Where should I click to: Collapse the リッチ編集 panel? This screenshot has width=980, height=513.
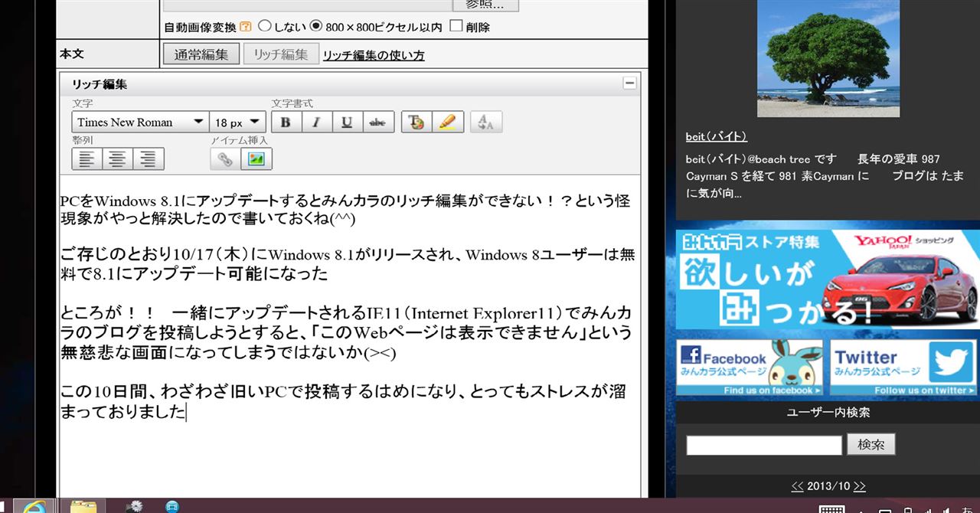point(629,83)
